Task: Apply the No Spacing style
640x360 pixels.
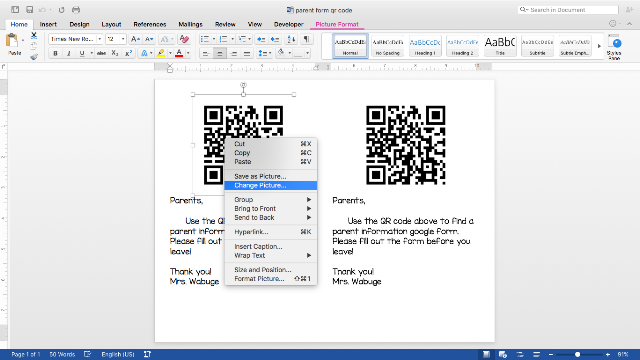Action: coord(388,46)
